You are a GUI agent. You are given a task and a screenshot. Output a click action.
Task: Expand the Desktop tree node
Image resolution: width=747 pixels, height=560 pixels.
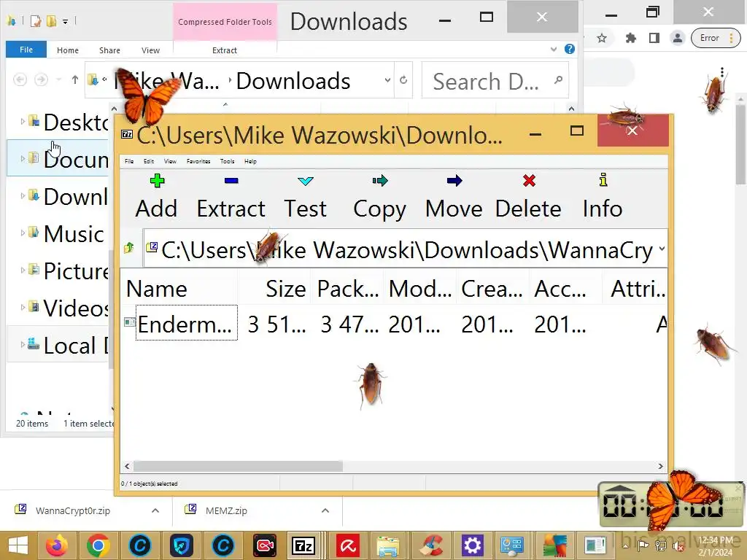pos(23,122)
